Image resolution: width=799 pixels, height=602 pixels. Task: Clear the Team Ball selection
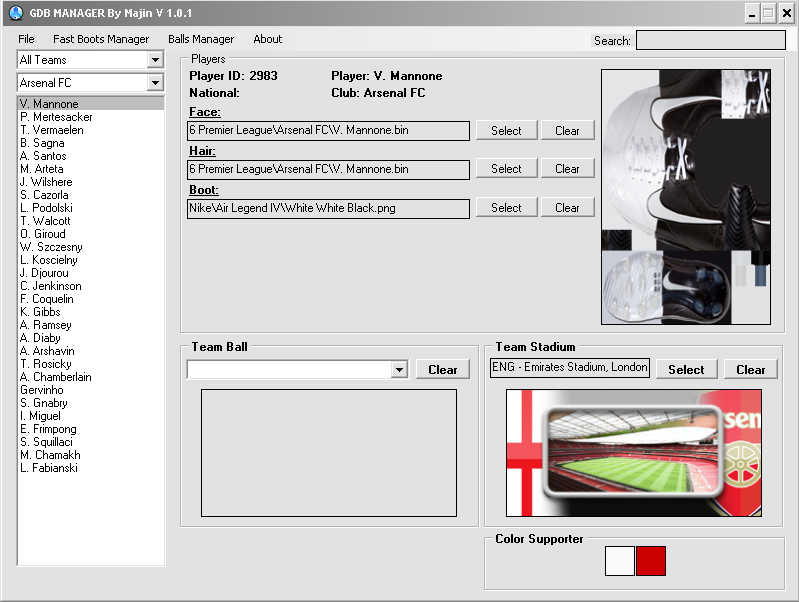coord(443,370)
